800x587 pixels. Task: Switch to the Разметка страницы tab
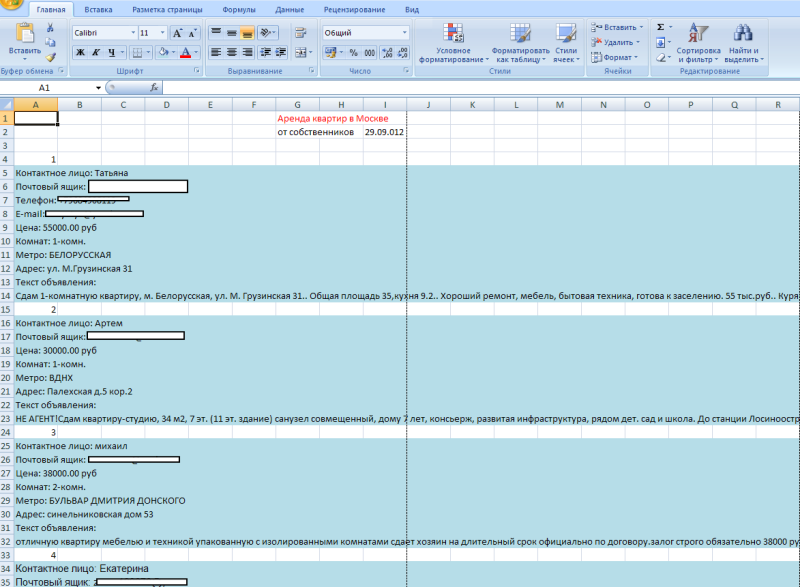point(167,10)
